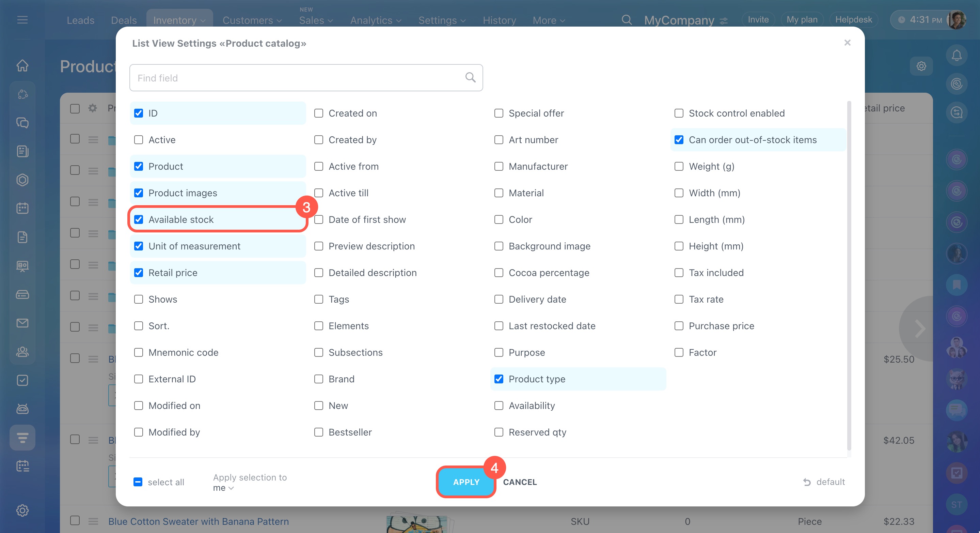
Task: Click the calendar icon in left sidebar
Action: click(x=22, y=208)
